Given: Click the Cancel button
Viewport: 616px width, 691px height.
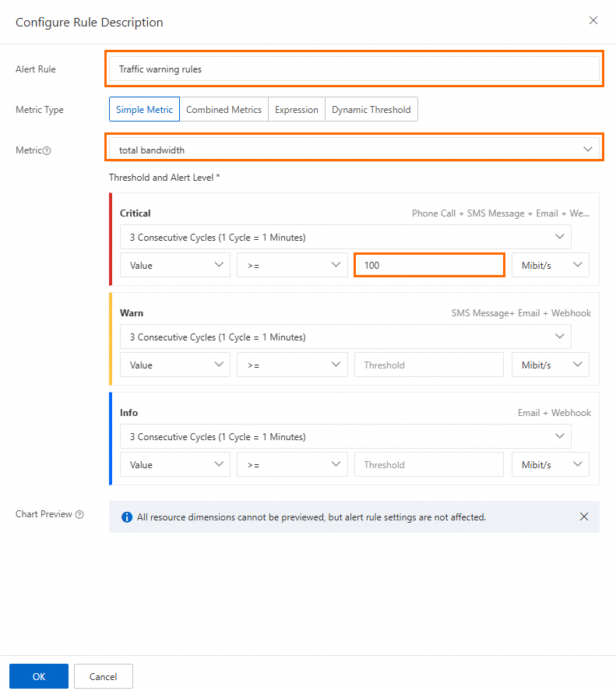Looking at the screenshot, I should coord(104,676).
